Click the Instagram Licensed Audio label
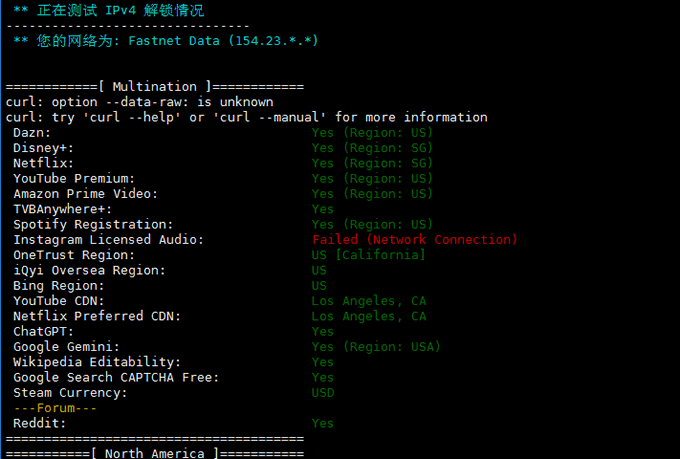This screenshot has width=680, height=459. pyautogui.click(x=108, y=240)
